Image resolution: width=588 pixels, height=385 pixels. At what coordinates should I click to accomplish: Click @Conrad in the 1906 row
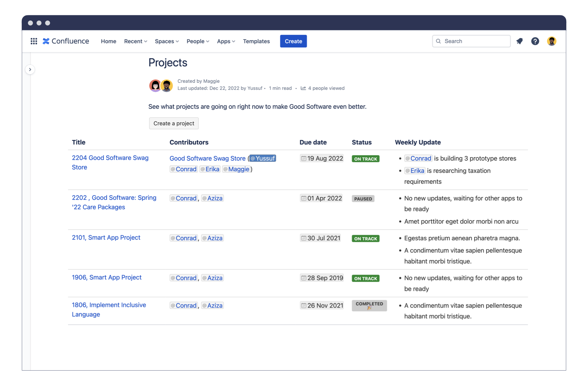tap(184, 278)
